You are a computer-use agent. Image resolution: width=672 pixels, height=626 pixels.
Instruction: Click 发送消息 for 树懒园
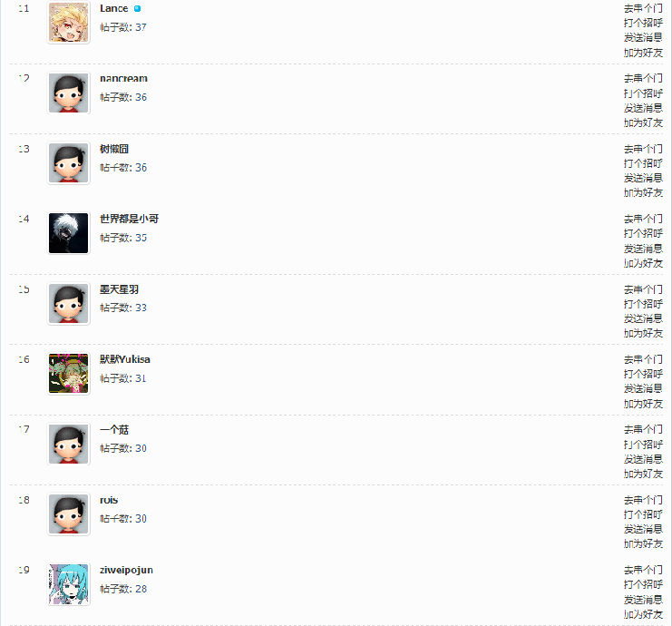pyautogui.click(x=643, y=178)
